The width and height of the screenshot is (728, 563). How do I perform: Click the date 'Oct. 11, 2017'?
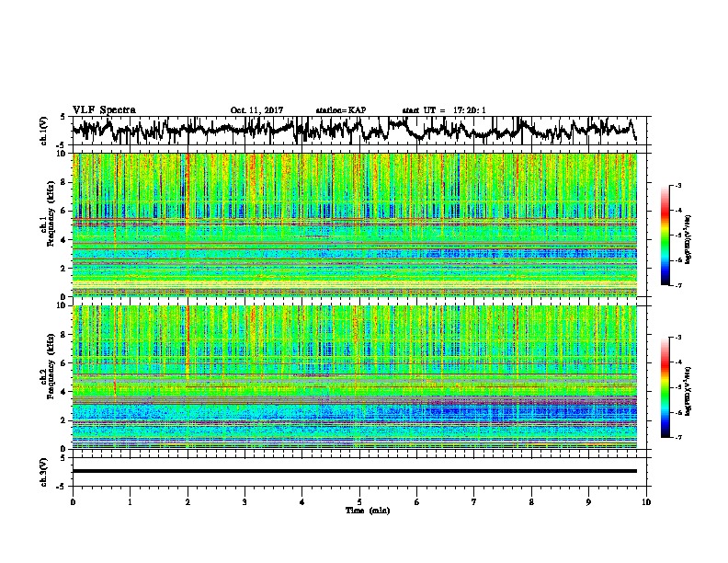click(256, 110)
